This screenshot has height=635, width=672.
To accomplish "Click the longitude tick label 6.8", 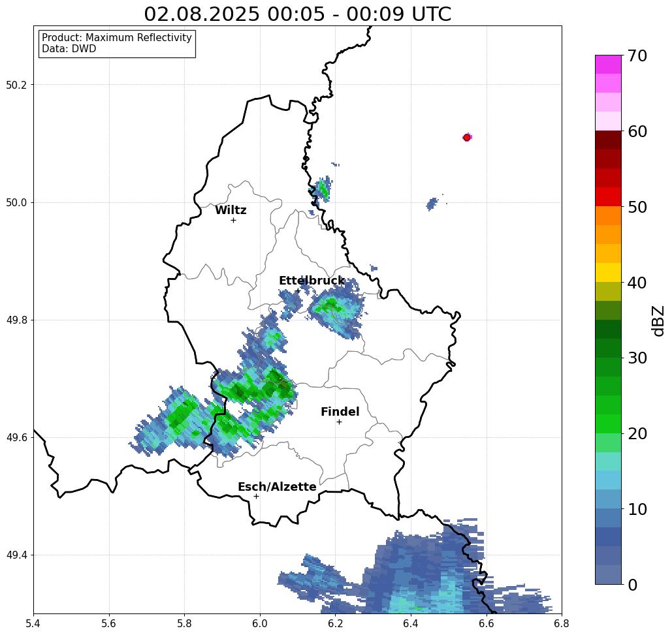I will [x=562, y=623].
